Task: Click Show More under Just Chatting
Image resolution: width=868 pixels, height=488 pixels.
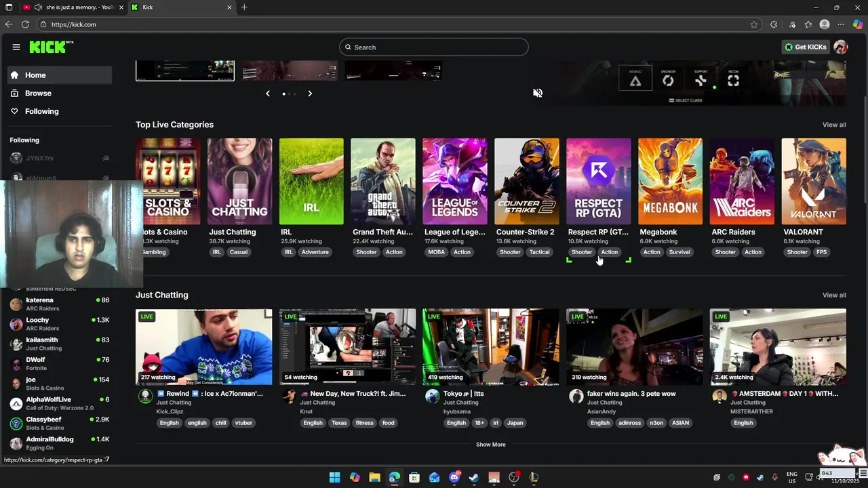Action: pyautogui.click(x=490, y=445)
